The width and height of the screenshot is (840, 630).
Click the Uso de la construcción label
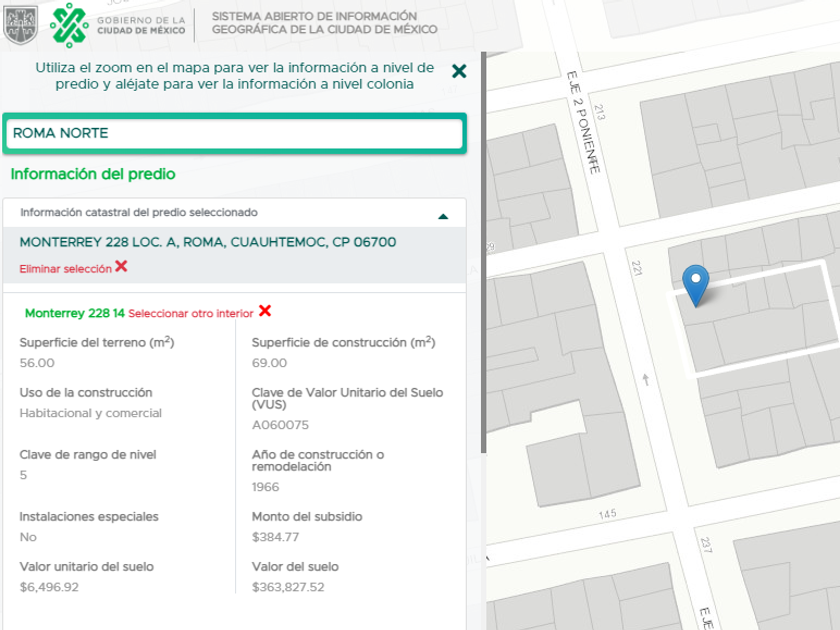pos(86,393)
